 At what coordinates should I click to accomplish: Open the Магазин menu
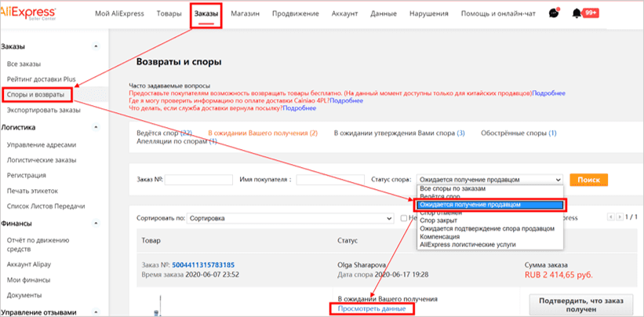pos(245,13)
